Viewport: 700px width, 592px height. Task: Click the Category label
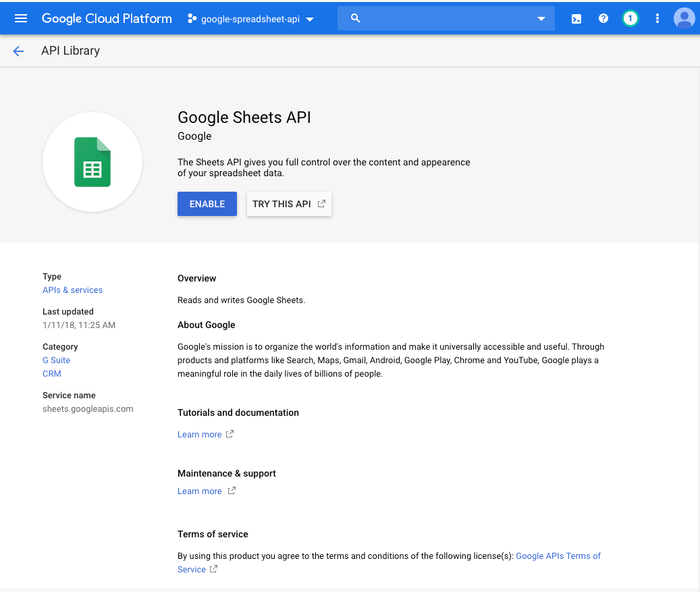(60, 347)
